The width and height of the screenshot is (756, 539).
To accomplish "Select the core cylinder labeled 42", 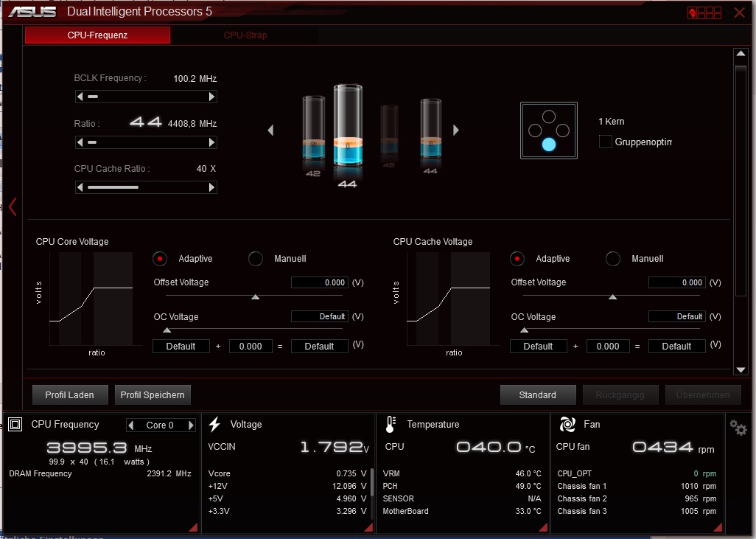I will [x=313, y=128].
